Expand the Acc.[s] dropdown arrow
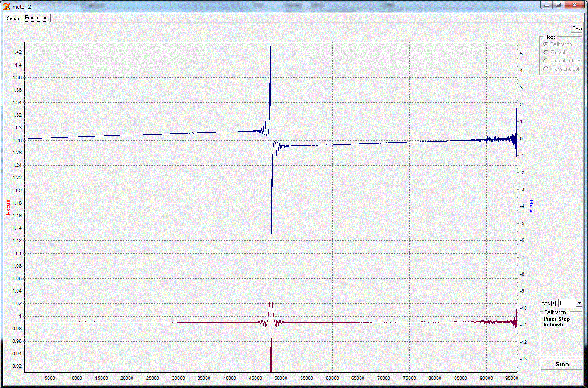 579,303
